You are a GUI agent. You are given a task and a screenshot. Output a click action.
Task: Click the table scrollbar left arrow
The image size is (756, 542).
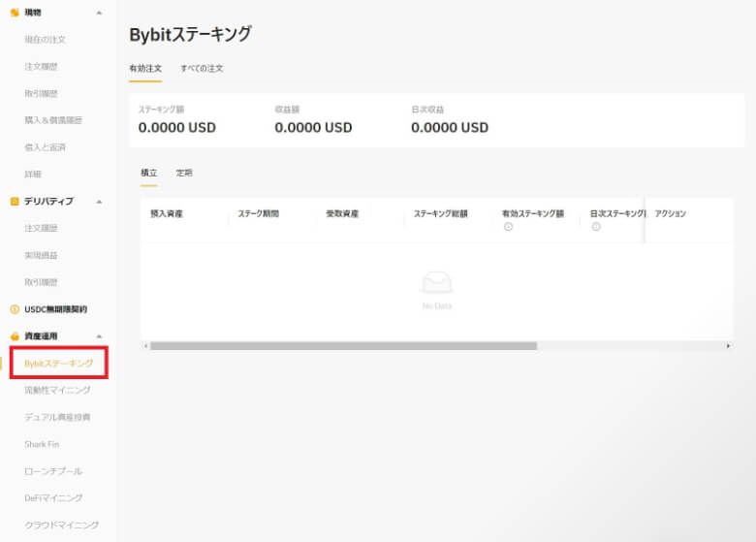coord(145,346)
